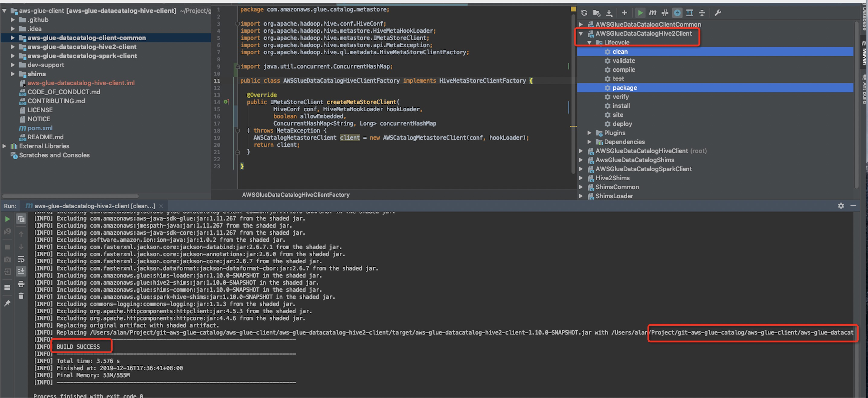
Task: Click printer icon in Run console
Action: 21,284
